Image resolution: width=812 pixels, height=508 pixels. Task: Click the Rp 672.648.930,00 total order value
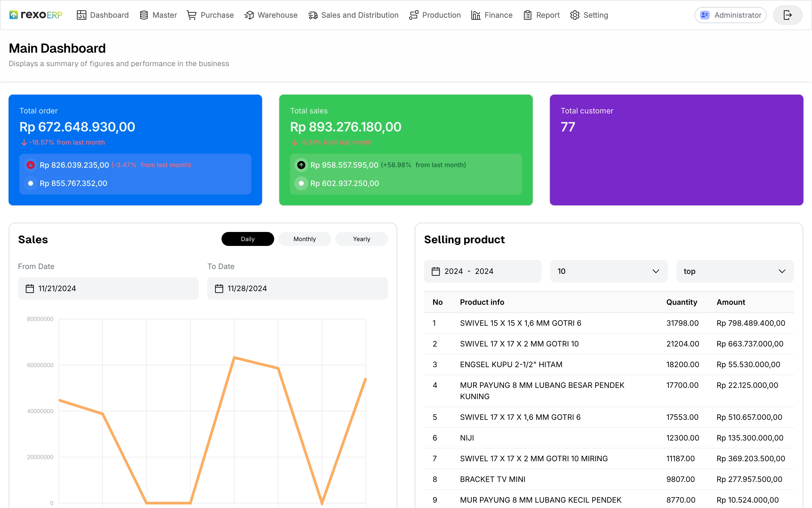click(x=77, y=127)
